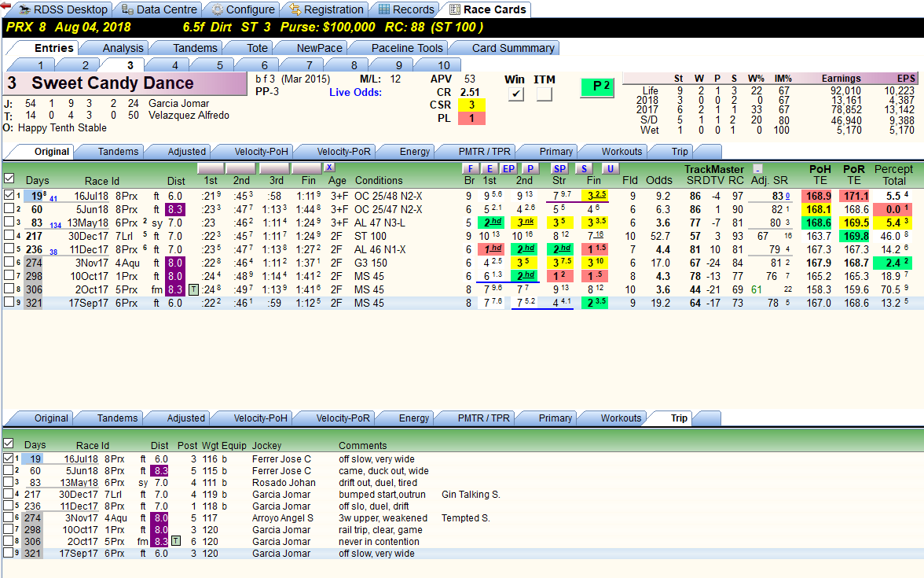Click horse name Sweet Candy Dance
924x578 pixels.
[112, 83]
